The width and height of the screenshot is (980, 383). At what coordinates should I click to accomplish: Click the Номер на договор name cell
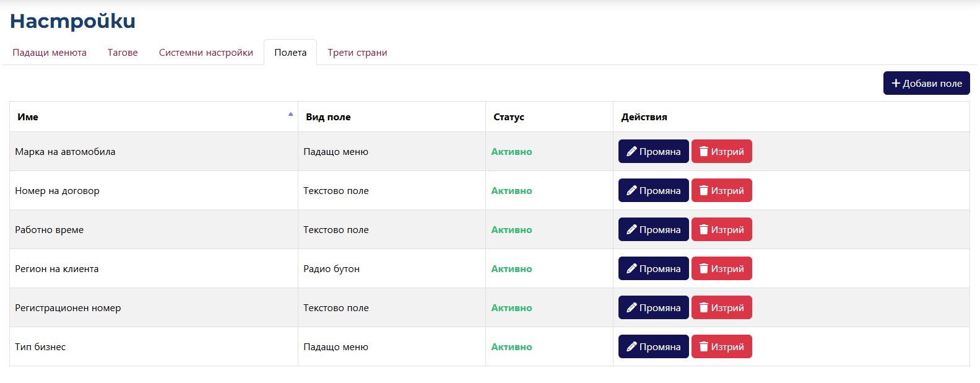click(154, 190)
